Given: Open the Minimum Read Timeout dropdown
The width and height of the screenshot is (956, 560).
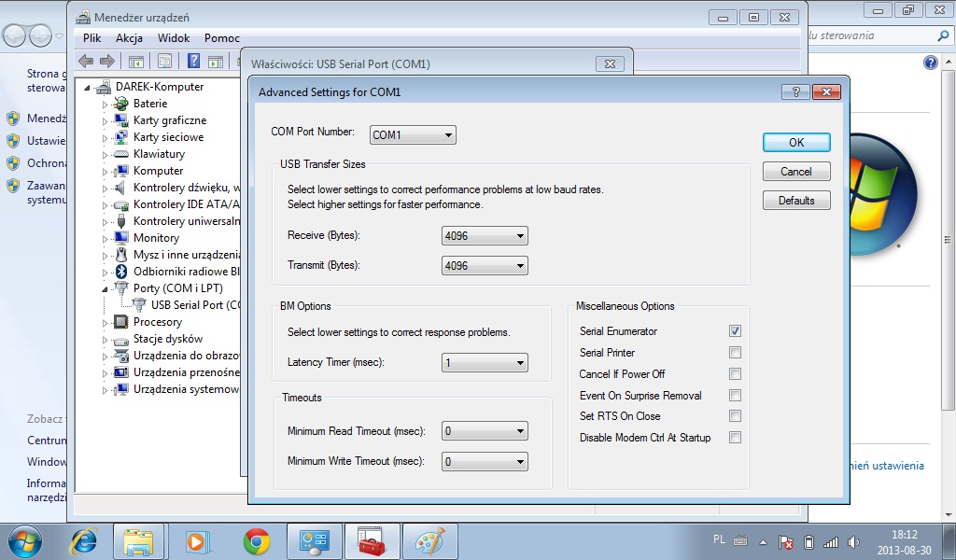Looking at the screenshot, I should click(485, 431).
